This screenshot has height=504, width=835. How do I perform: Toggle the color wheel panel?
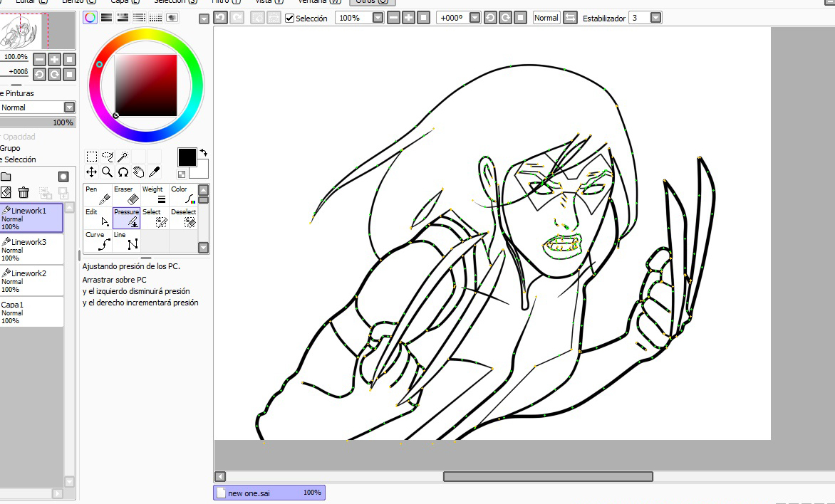pos(90,18)
